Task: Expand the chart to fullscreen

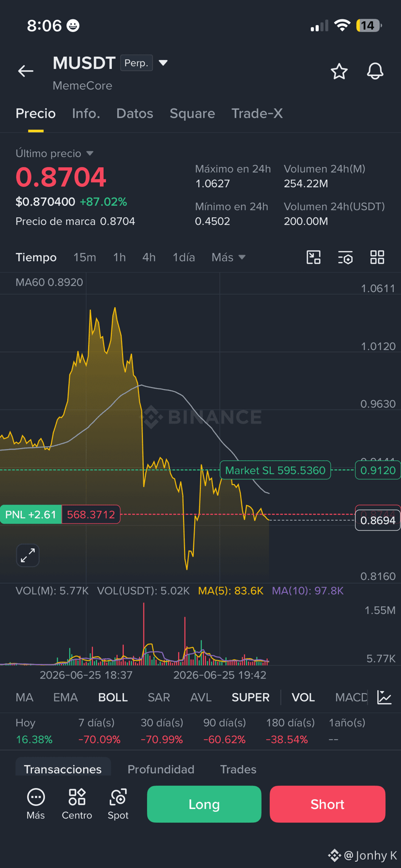Action: (x=28, y=555)
